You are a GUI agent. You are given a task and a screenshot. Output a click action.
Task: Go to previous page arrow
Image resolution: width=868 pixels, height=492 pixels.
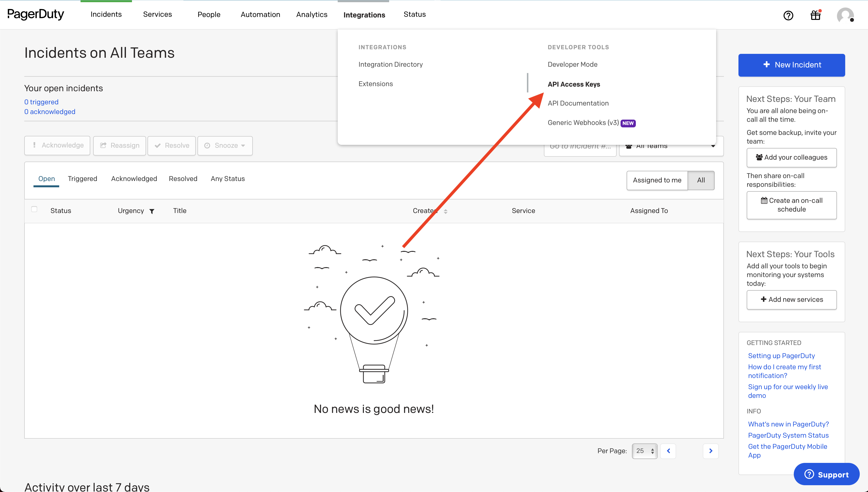pyautogui.click(x=668, y=451)
